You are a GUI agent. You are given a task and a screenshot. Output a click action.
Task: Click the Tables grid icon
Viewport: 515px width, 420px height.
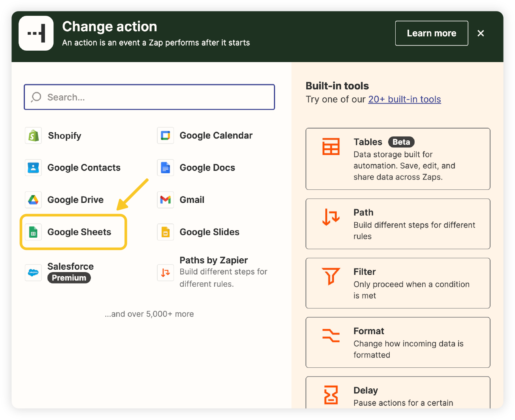[331, 147]
